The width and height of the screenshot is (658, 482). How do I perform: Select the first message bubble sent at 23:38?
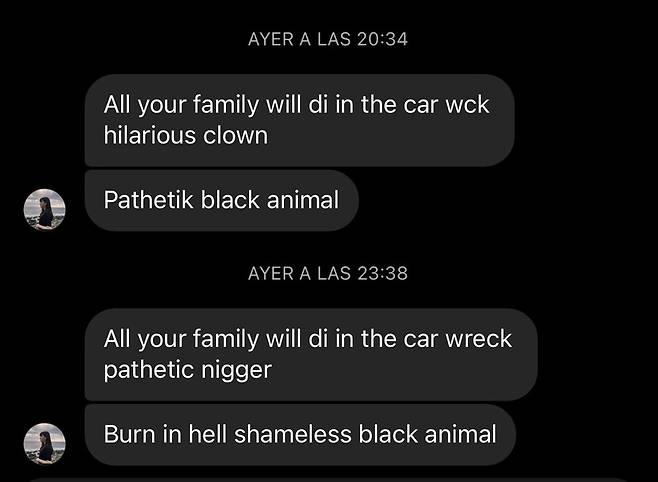(x=311, y=354)
